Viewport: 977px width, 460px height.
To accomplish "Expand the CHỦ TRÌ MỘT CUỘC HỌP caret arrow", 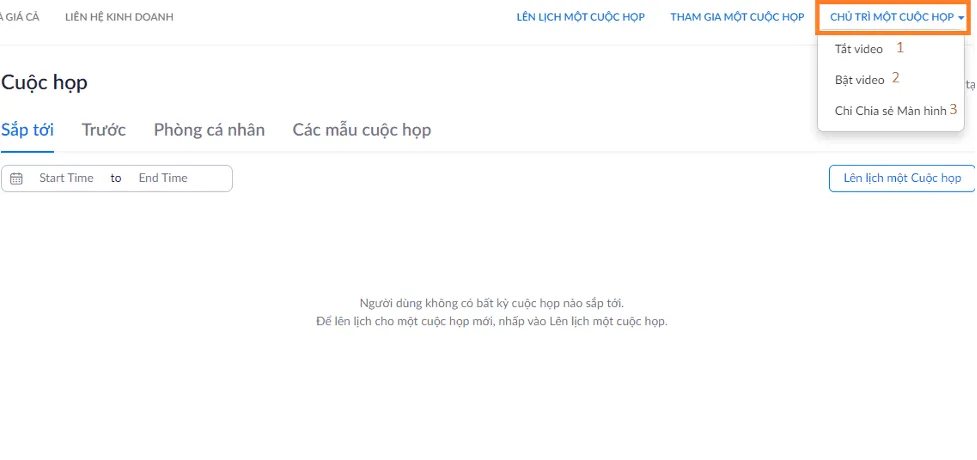I will coord(961,18).
